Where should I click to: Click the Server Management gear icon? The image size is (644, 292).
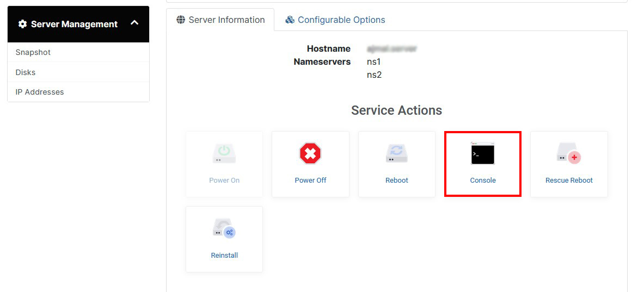tap(22, 24)
